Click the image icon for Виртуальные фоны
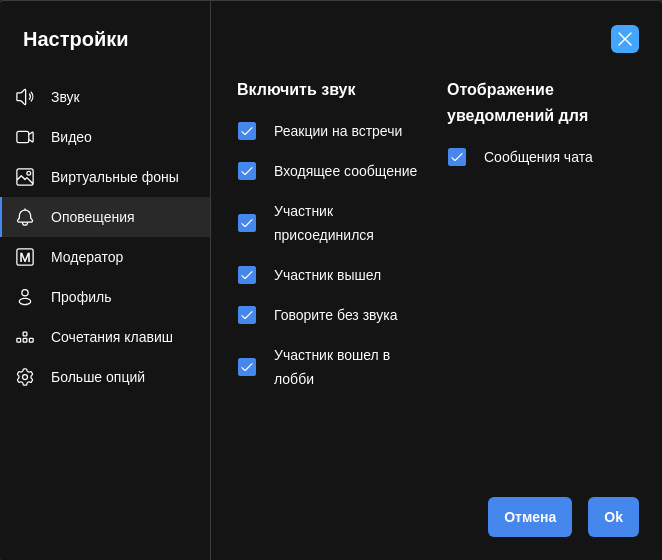Image resolution: width=662 pixels, height=560 pixels. 24,177
